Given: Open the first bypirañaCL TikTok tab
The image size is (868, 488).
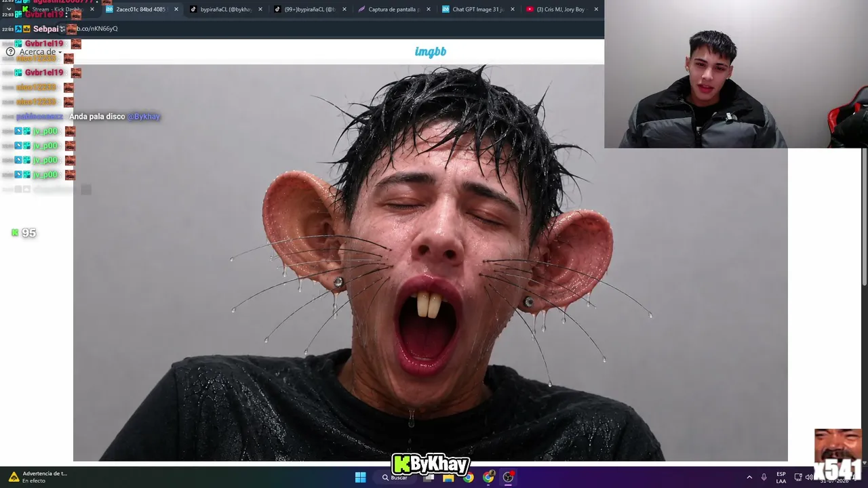Looking at the screenshot, I should pyautogui.click(x=226, y=9).
